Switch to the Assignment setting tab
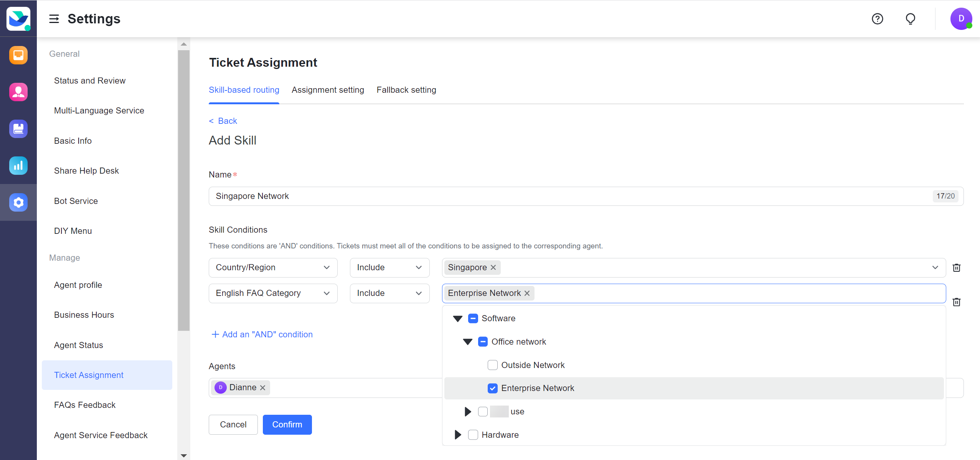 pos(327,90)
